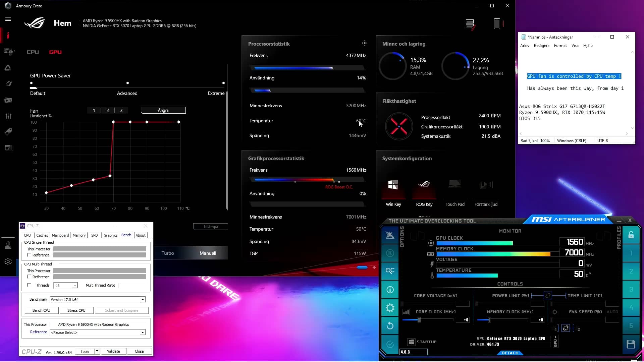Open the Benchmark version dropdown in CPU-Z
The height and width of the screenshot is (362, 644).
(x=143, y=299)
